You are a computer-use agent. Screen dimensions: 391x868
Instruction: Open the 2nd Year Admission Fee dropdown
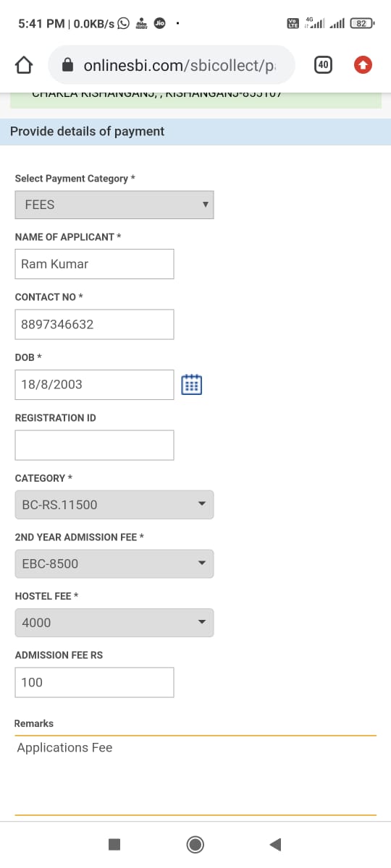pyautogui.click(x=114, y=563)
